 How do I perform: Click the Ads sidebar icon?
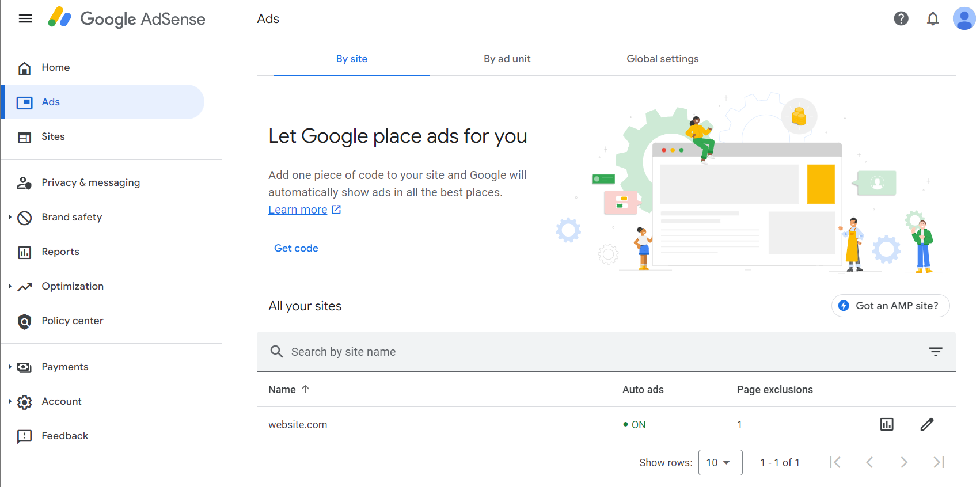[24, 102]
